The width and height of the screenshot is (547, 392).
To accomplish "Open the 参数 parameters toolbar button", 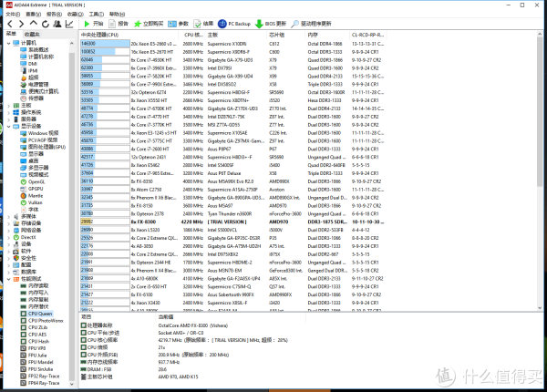I will click(179, 24).
